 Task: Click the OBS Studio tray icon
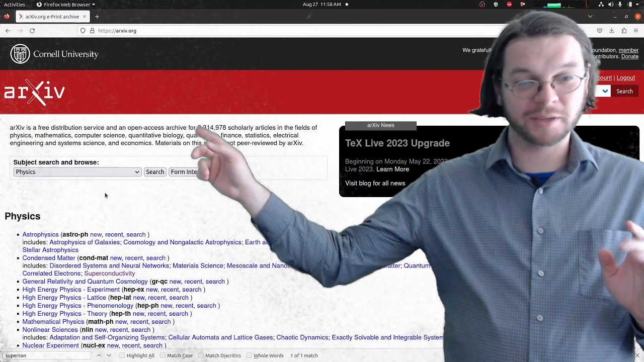482,5
